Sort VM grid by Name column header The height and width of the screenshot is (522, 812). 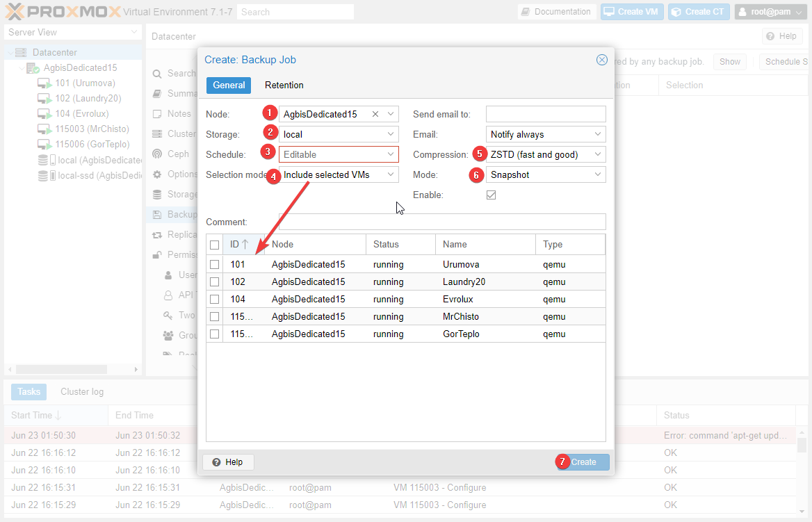485,245
